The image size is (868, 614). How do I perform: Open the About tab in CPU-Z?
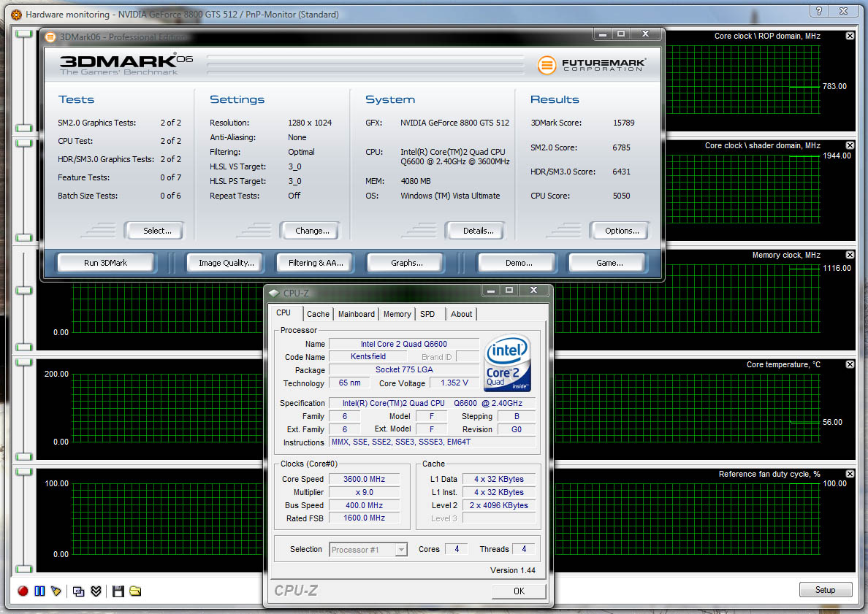click(461, 314)
